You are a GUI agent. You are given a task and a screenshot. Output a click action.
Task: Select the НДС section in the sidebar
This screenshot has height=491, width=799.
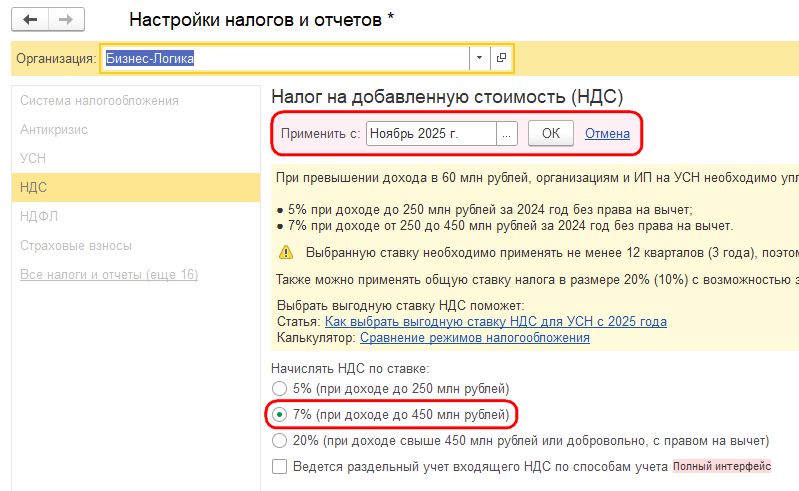(136, 187)
